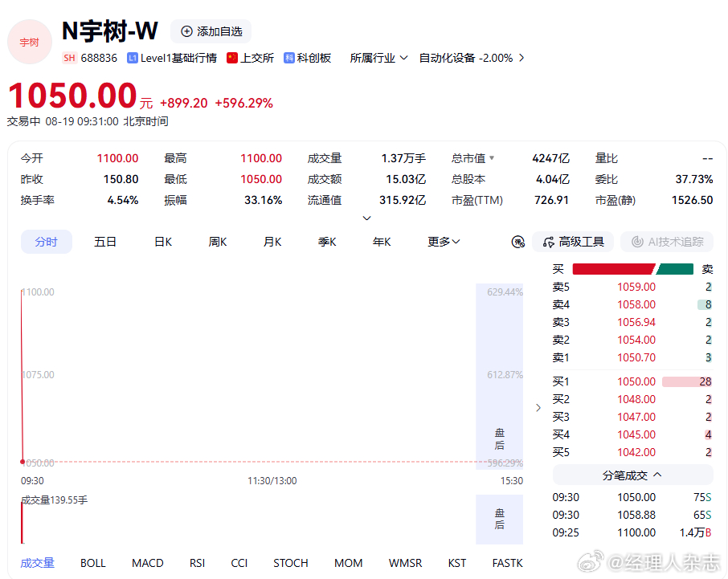Click 卖5 price 1059.00

pos(636,287)
